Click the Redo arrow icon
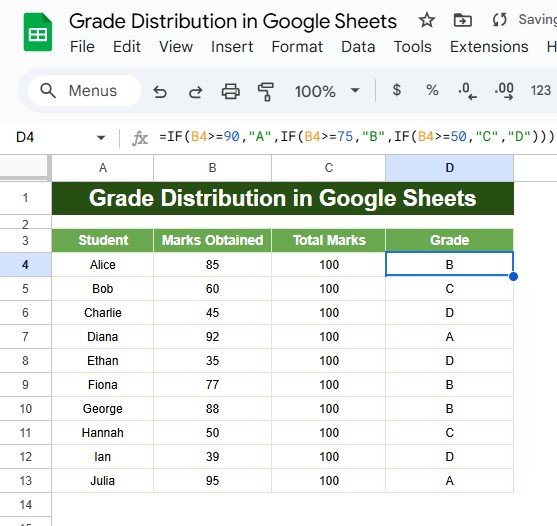557x526 pixels. (x=195, y=92)
